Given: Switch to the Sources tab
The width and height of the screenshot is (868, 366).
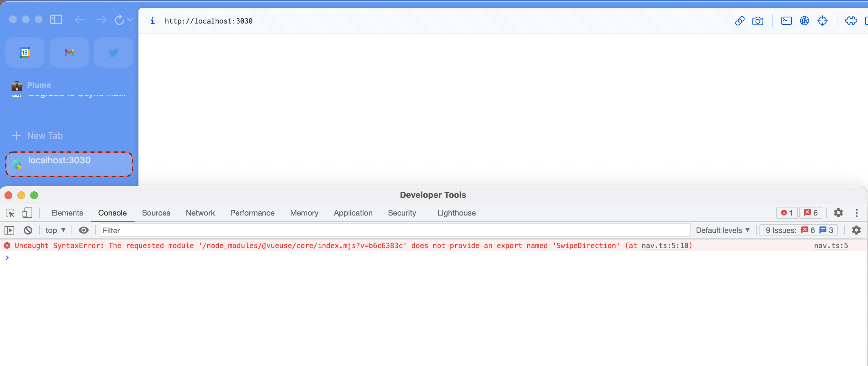Looking at the screenshot, I should (x=156, y=213).
